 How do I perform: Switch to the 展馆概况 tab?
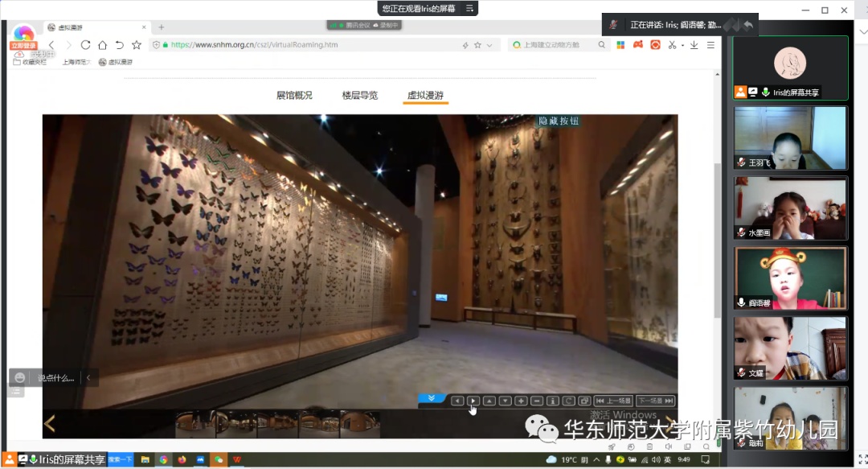(294, 95)
